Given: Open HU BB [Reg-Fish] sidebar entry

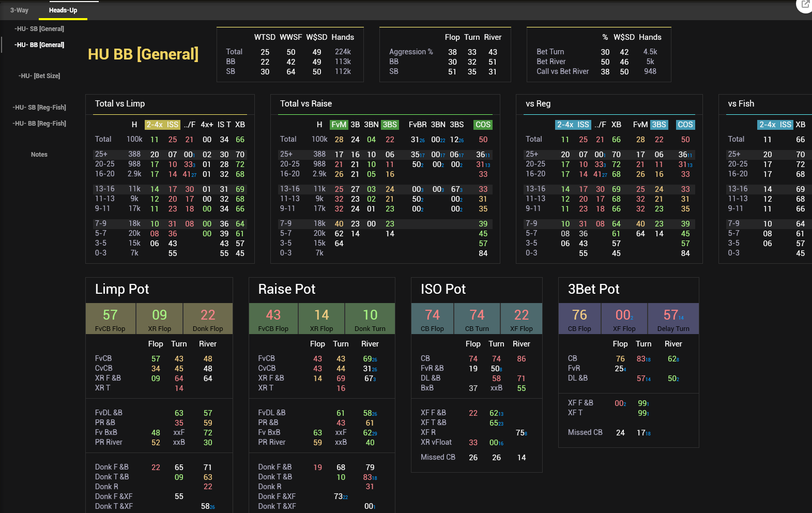Looking at the screenshot, I should click(39, 124).
